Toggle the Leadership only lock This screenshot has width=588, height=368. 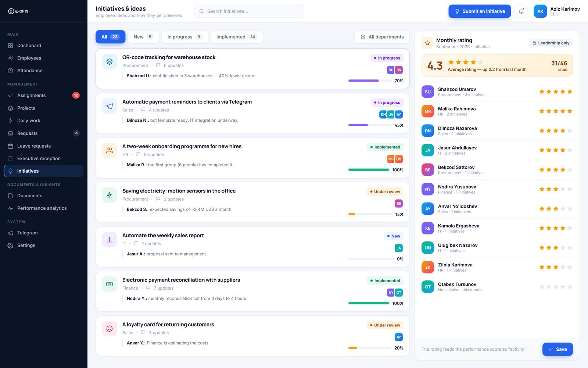tap(551, 43)
